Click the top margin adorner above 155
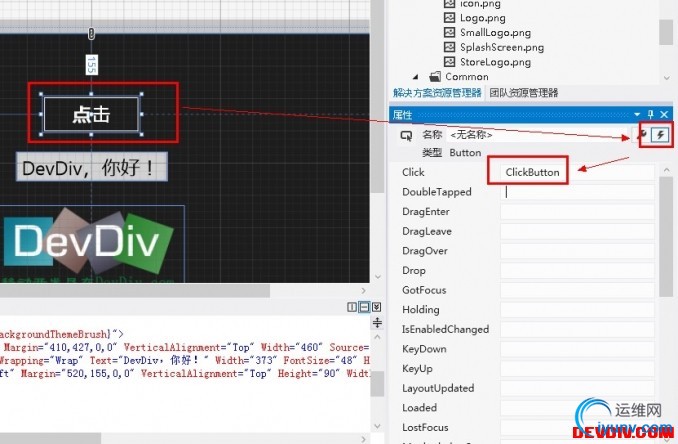Image resolution: width=678 pixels, height=444 pixels. pos(91,34)
